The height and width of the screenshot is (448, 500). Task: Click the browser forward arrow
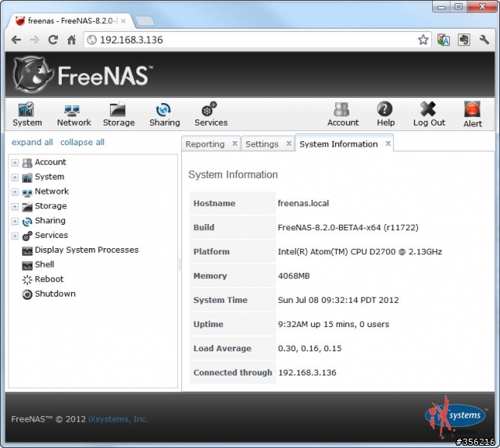click(x=34, y=40)
